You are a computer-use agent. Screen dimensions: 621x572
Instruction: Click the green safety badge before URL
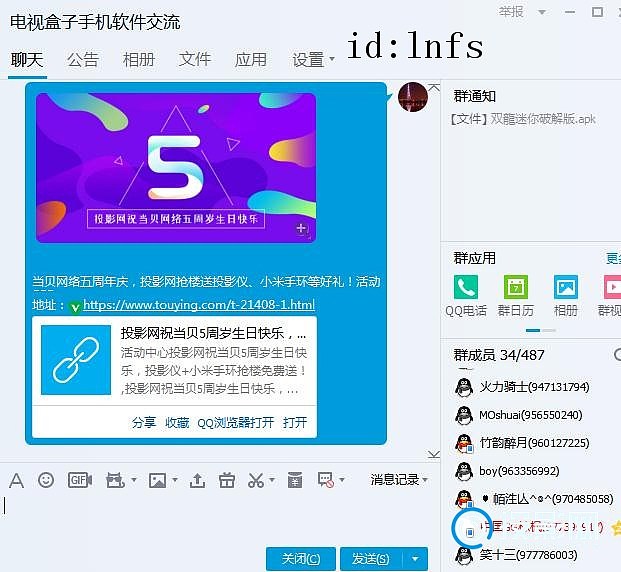pos(75,307)
